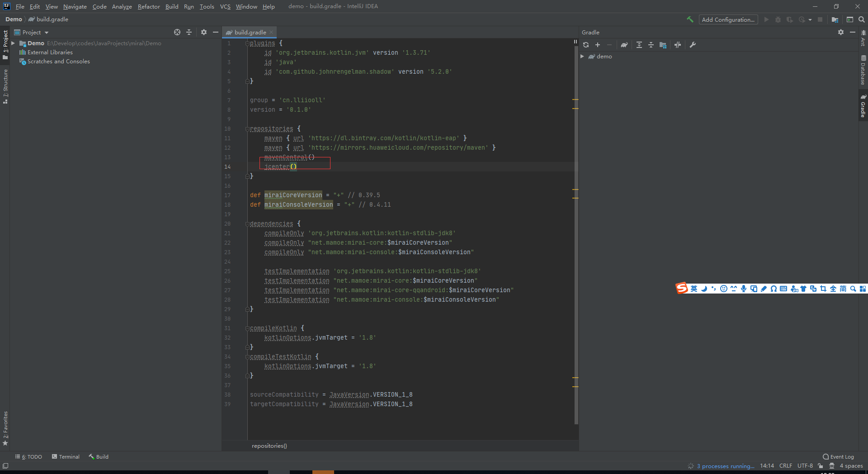Build project using green hammer icon
The height and width of the screenshot is (474, 868).
[x=690, y=19]
